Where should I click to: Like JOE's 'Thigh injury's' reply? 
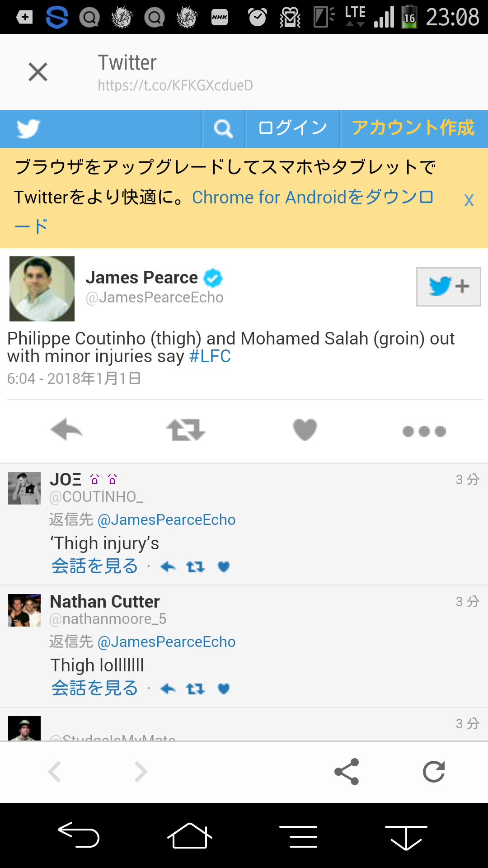(224, 566)
